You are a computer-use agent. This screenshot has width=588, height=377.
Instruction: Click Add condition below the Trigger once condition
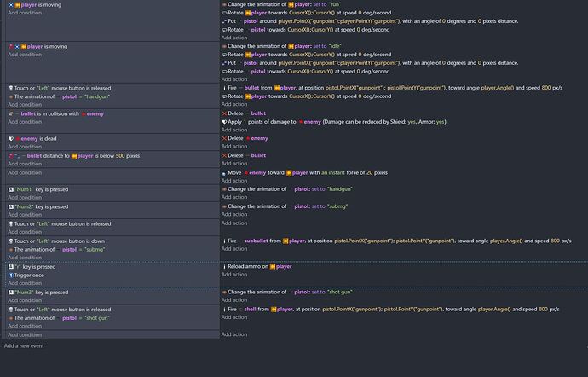point(25,283)
